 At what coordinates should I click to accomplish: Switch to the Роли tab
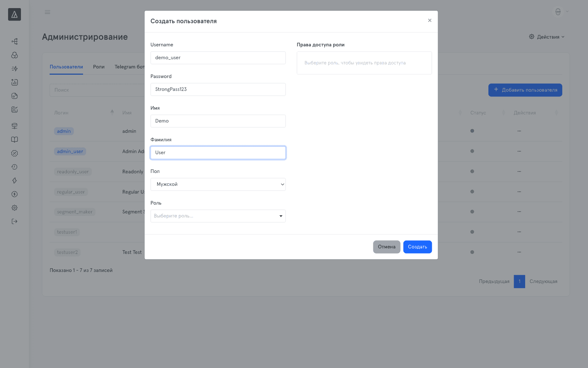[x=99, y=67]
